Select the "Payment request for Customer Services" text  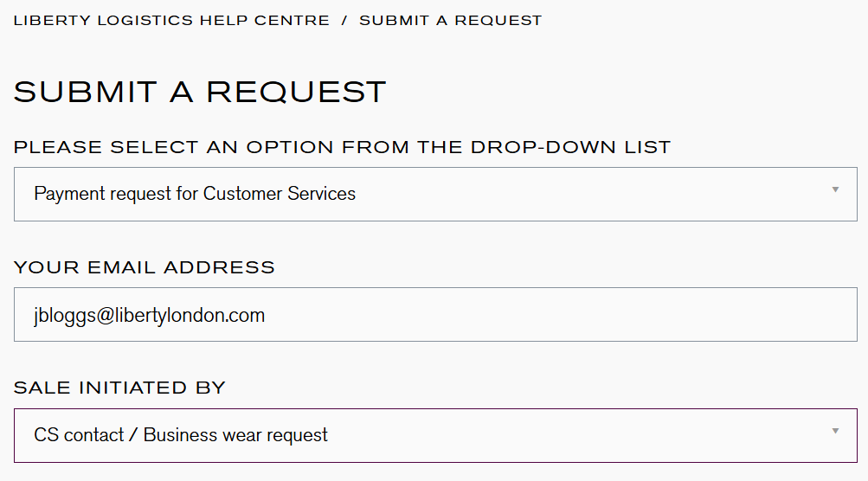tap(195, 194)
